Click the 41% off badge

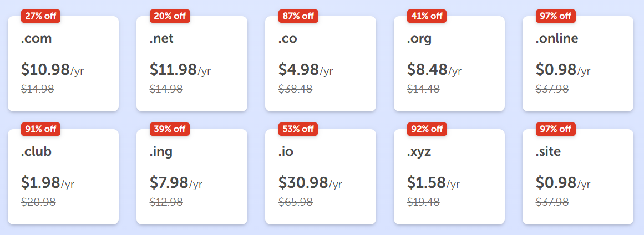coord(427,16)
